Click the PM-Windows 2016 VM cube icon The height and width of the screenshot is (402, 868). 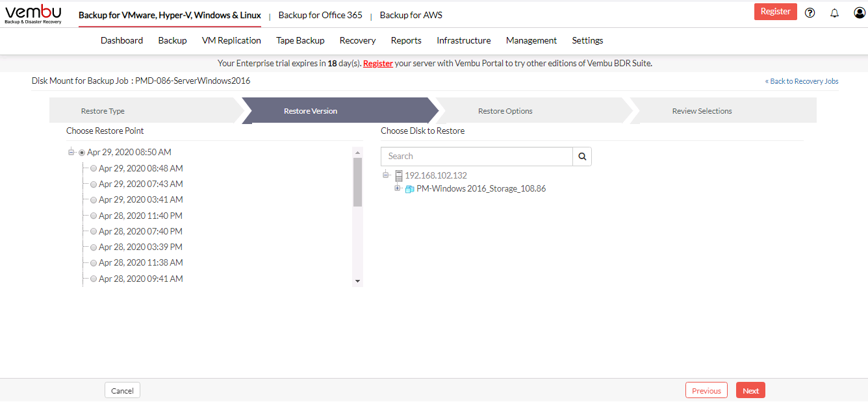(410, 189)
